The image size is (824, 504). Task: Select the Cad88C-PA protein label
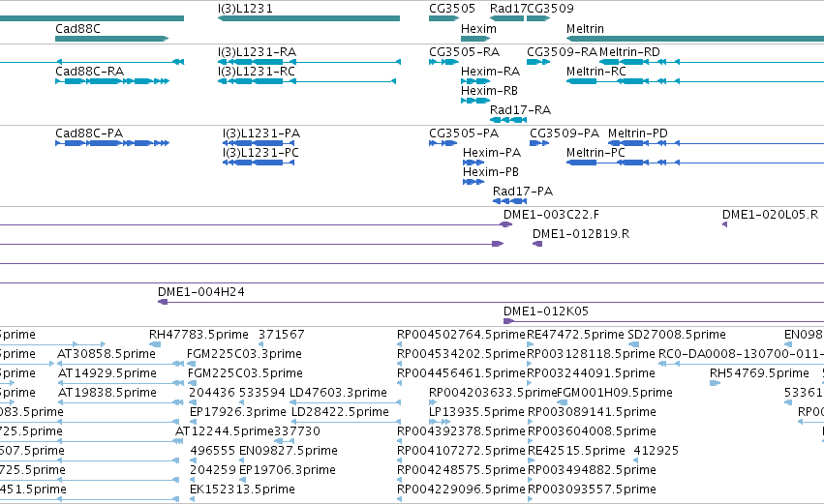(89, 133)
